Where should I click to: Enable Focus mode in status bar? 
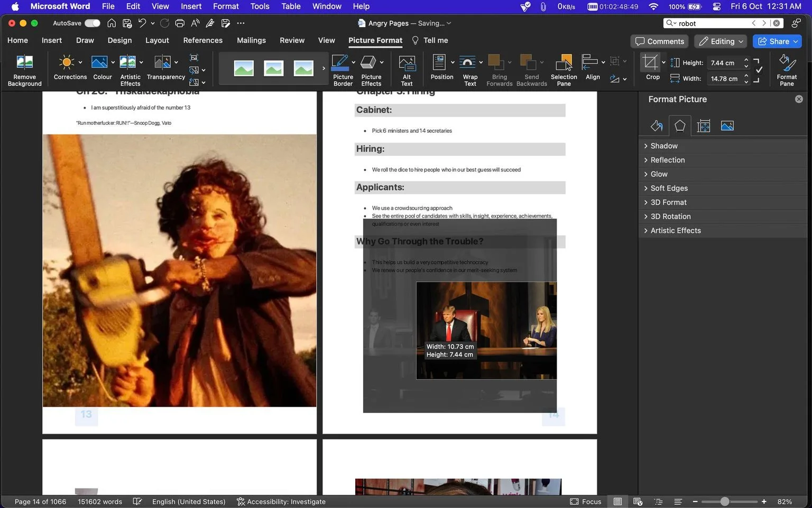586,502
